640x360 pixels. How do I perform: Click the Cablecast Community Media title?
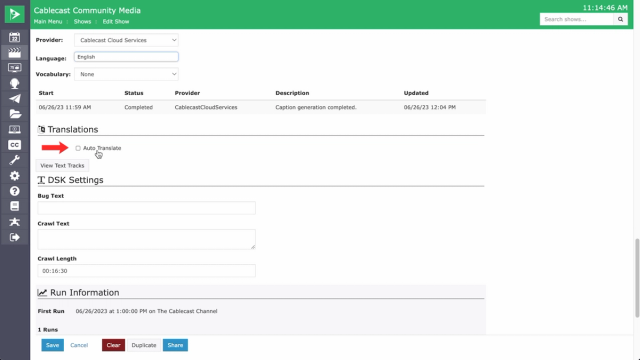[87, 11]
